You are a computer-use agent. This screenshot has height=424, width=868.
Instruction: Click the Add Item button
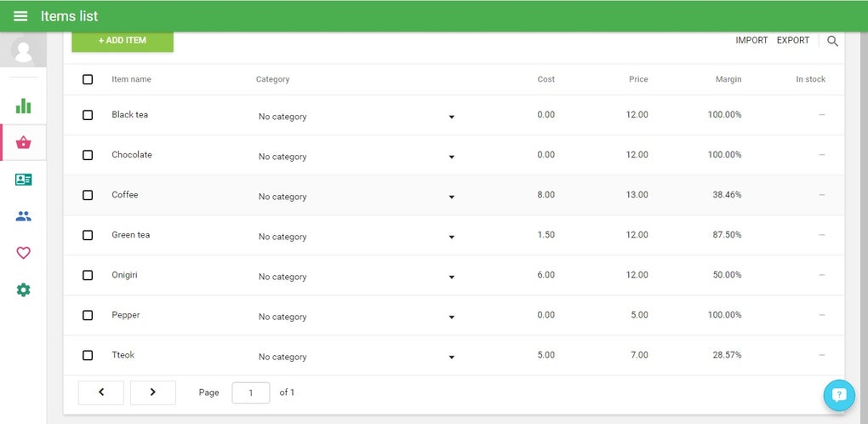pyautogui.click(x=123, y=41)
